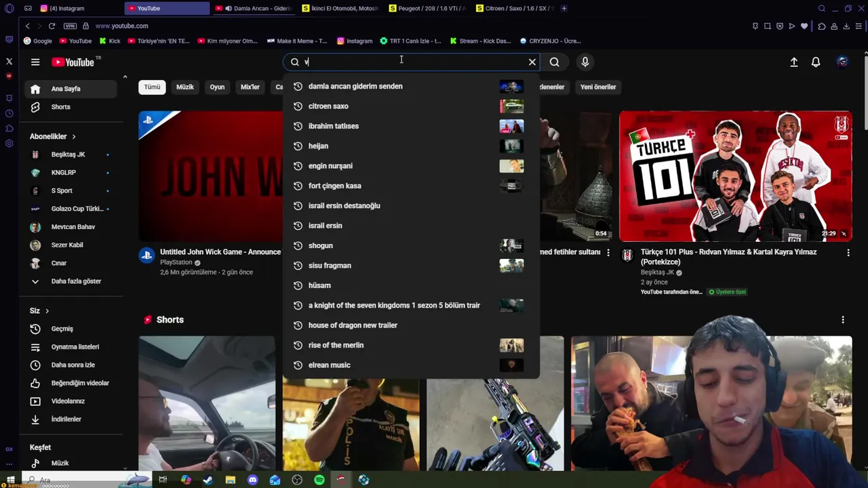Select the Mix'ler filter chip
Image resolution: width=868 pixels, height=488 pixels.
[250, 87]
